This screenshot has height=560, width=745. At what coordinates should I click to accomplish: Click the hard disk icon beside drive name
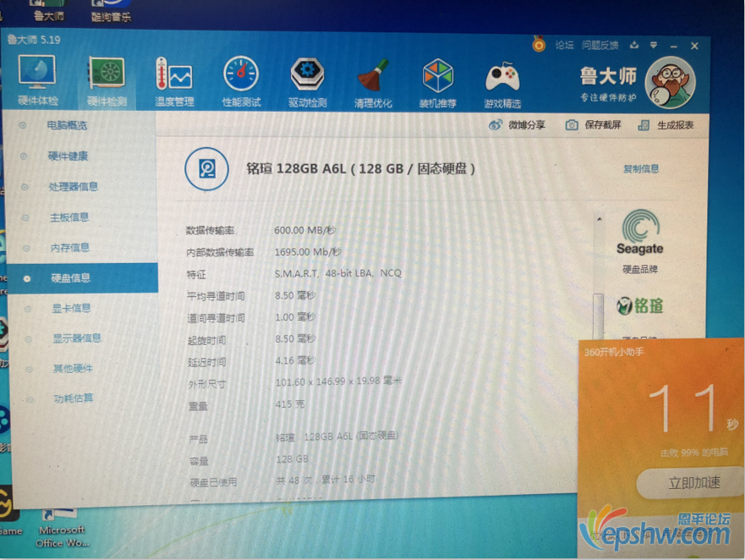coord(206,168)
